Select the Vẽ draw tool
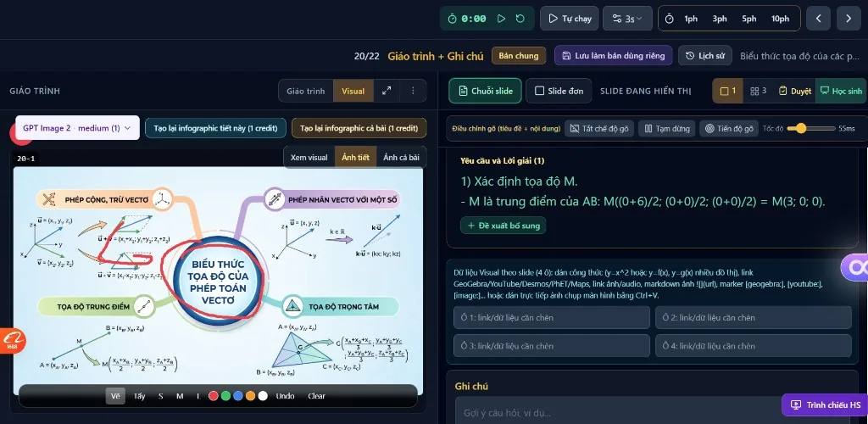Screen dimensions: 868x424 [x=115, y=396]
